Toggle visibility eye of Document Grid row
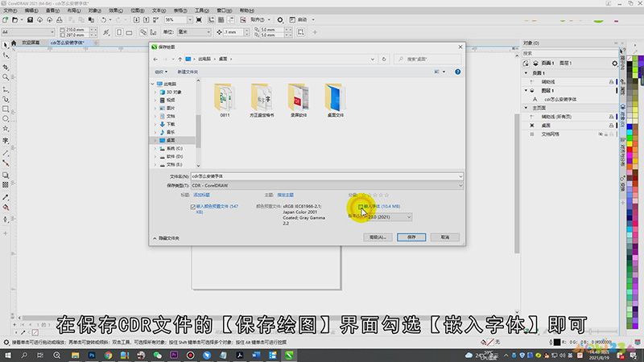The image size is (644, 362). (x=601, y=134)
